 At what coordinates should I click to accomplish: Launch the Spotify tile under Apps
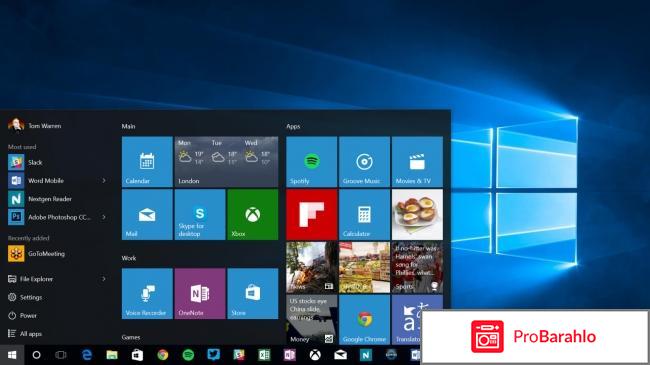click(312, 162)
